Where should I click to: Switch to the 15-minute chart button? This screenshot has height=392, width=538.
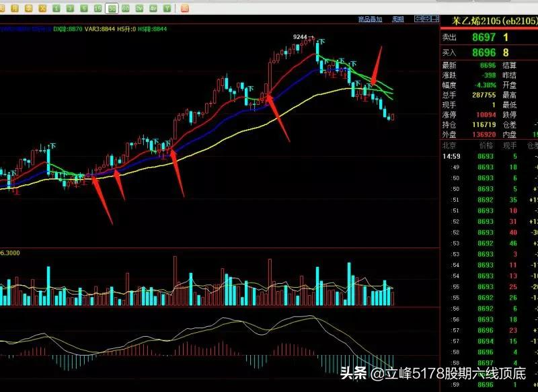tap(98, 8)
